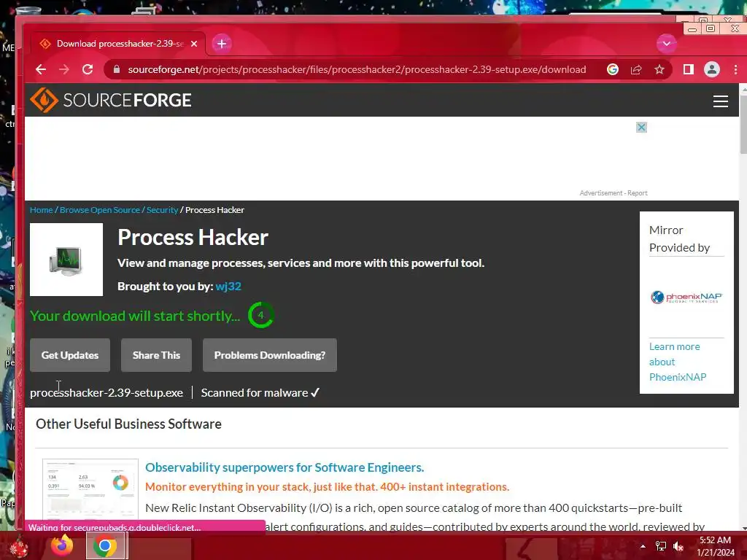Click the address bar URL field
Viewport: 747px width, 560px height.
[x=357, y=69]
